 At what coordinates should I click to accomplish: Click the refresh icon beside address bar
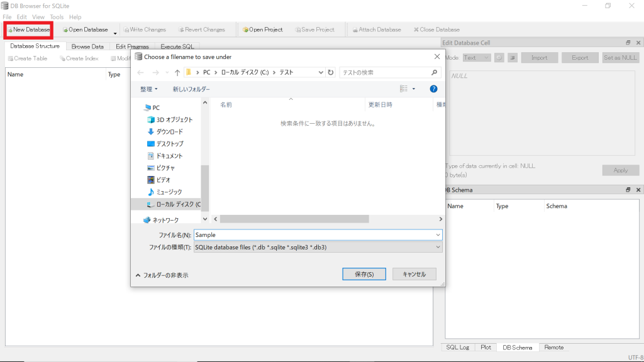[x=331, y=73]
